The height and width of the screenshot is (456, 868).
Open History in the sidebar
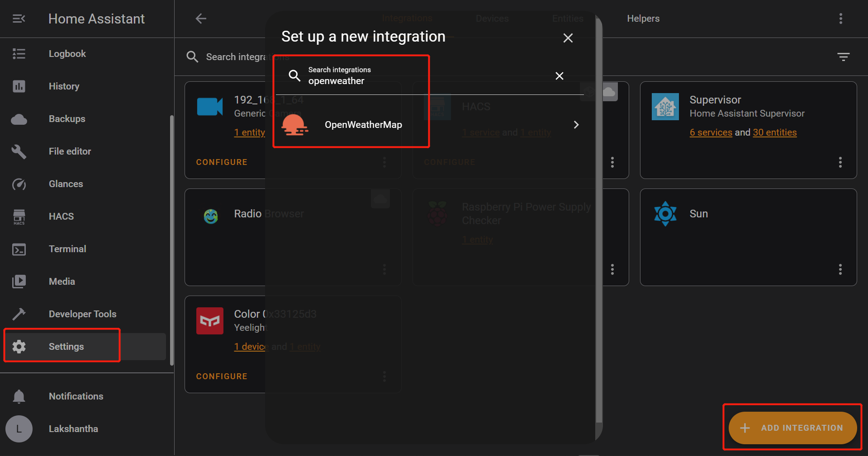87,86
